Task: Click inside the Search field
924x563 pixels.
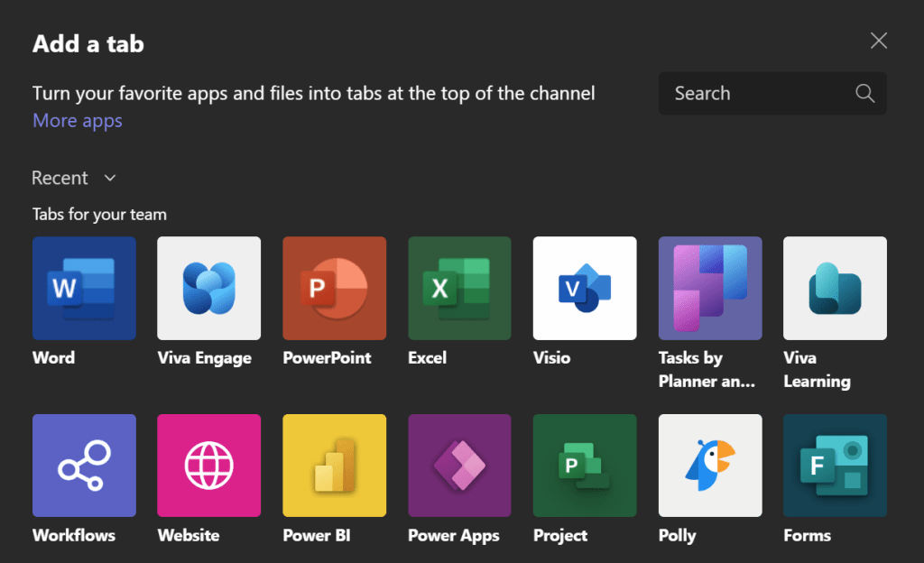Action: pyautogui.click(x=758, y=93)
